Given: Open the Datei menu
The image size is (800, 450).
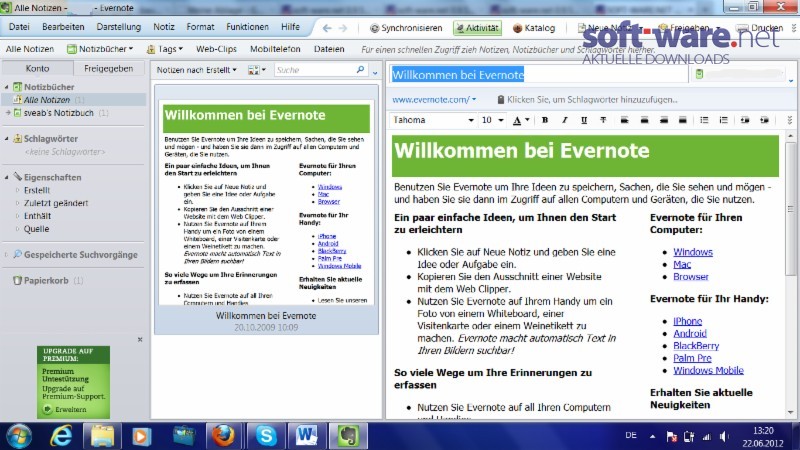Looking at the screenshot, I should (19, 27).
